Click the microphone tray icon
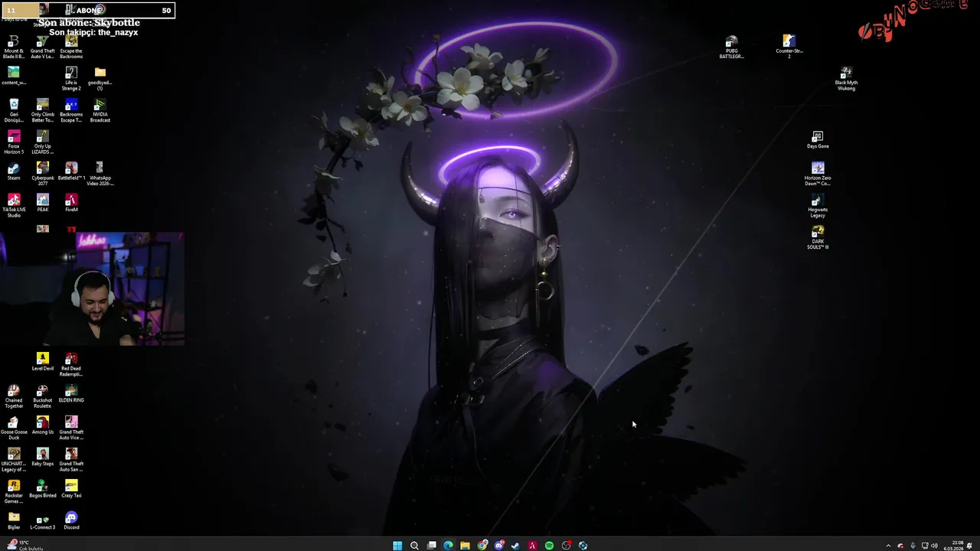The height and width of the screenshot is (551, 980). pyautogui.click(x=913, y=546)
